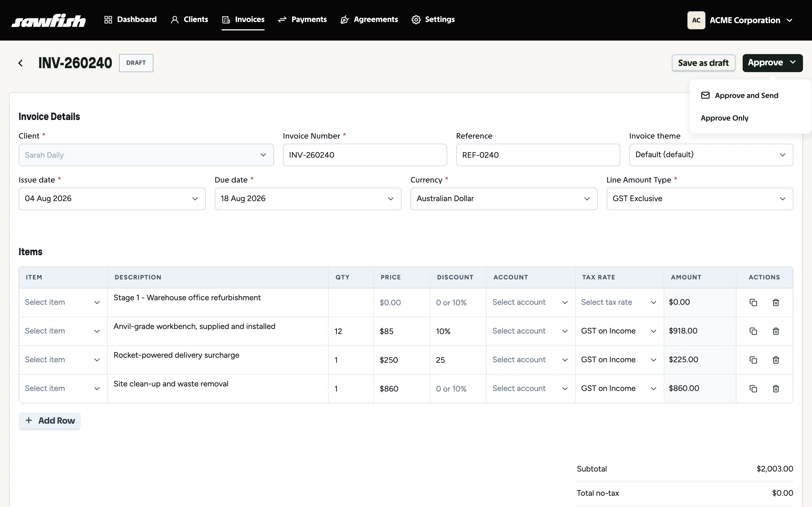Add a new row to items

[x=50, y=421]
